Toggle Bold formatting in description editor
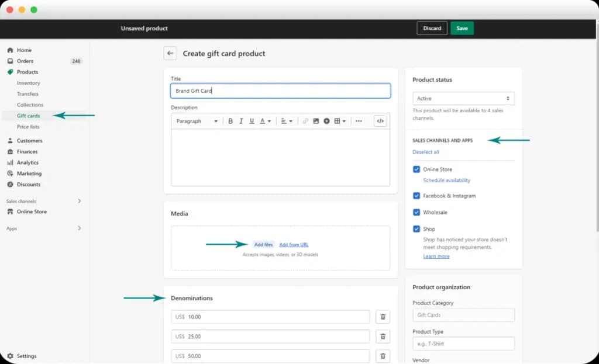The height and width of the screenshot is (364, 599). [x=230, y=121]
